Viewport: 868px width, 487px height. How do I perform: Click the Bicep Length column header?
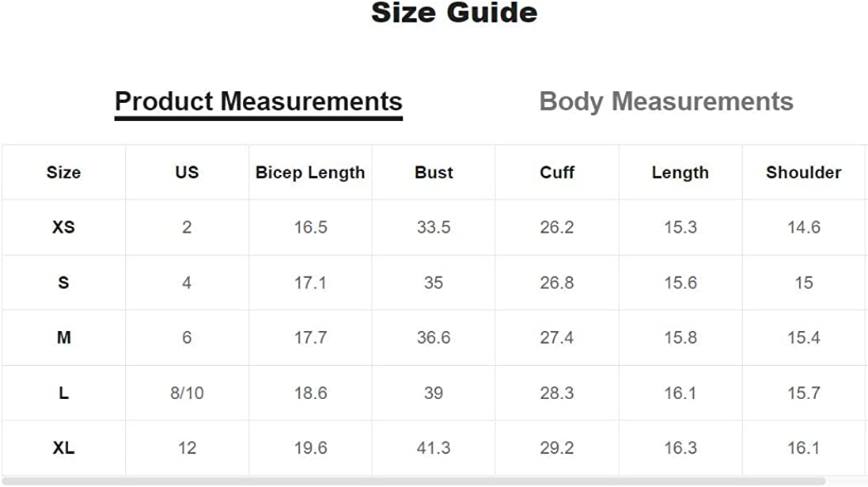click(310, 173)
